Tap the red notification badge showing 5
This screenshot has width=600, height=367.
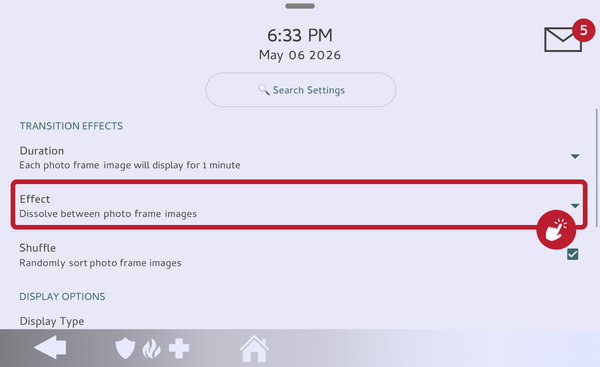584,30
